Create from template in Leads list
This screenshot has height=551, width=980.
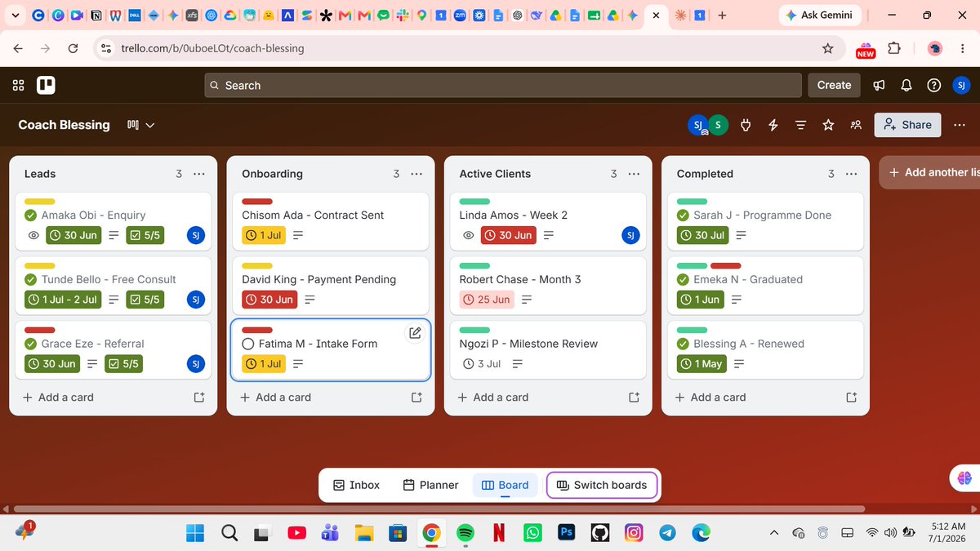pos(198,398)
